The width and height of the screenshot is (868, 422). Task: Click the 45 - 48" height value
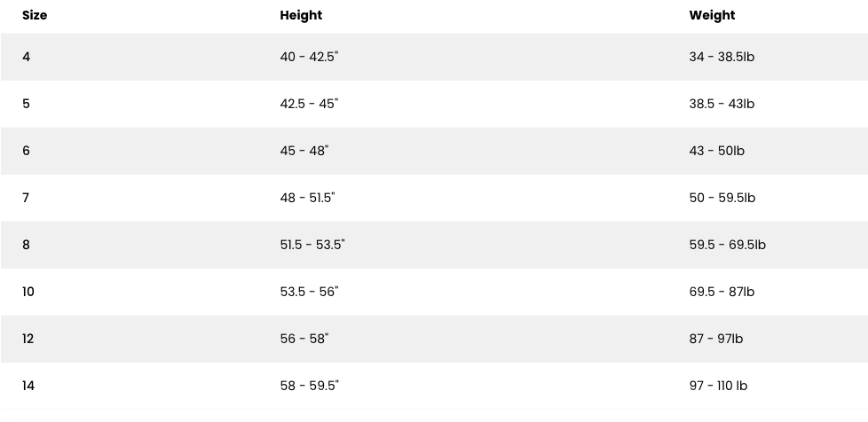pos(304,151)
